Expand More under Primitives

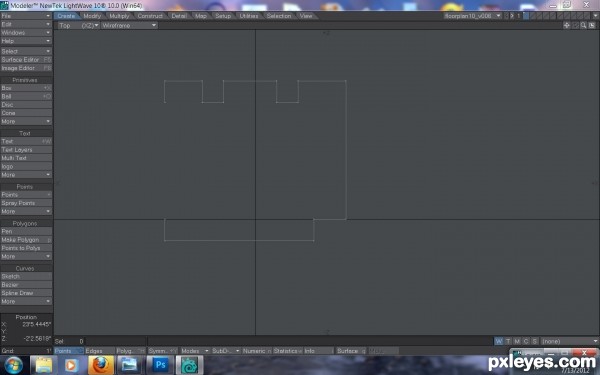click(26, 121)
